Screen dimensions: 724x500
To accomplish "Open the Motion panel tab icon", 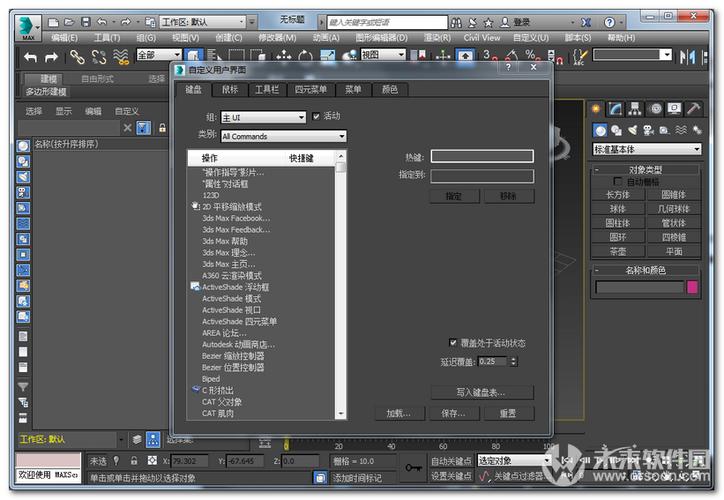I will coord(655,109).
